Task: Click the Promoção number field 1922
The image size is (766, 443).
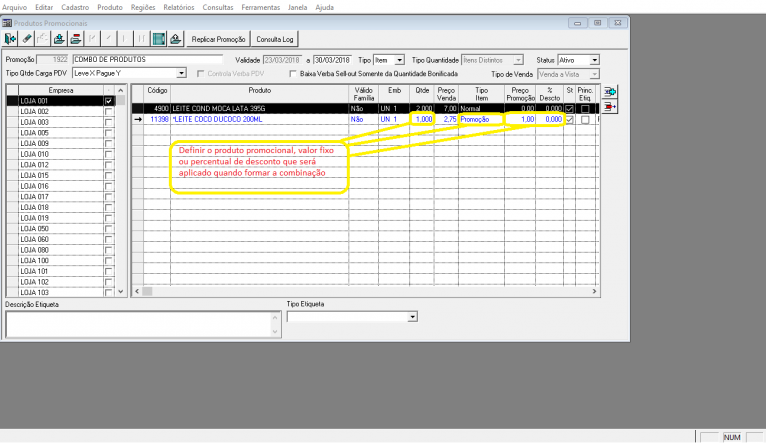Action: click(53, 60)
